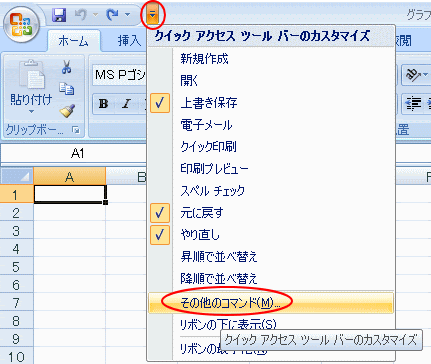The height and width of the screenshot is (364, 431).
Task: Choose スペル チェック in the menu
Action: (271, 190)
